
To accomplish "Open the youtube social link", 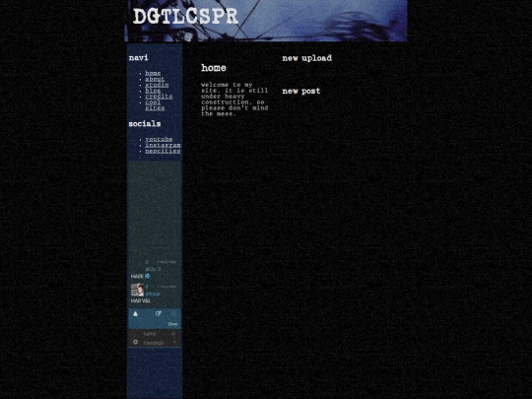I will coord(159,139).
